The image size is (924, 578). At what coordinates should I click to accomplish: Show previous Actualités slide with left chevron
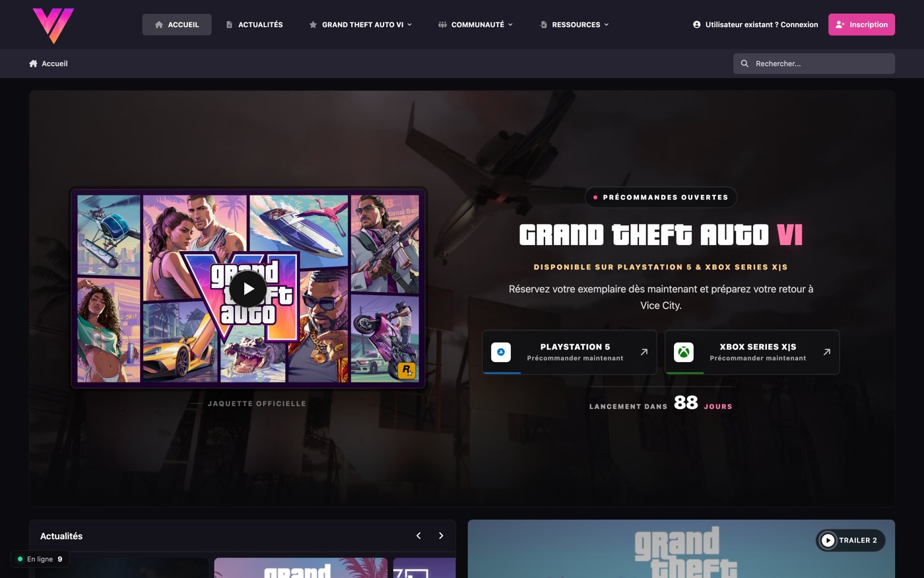[418, 536]
